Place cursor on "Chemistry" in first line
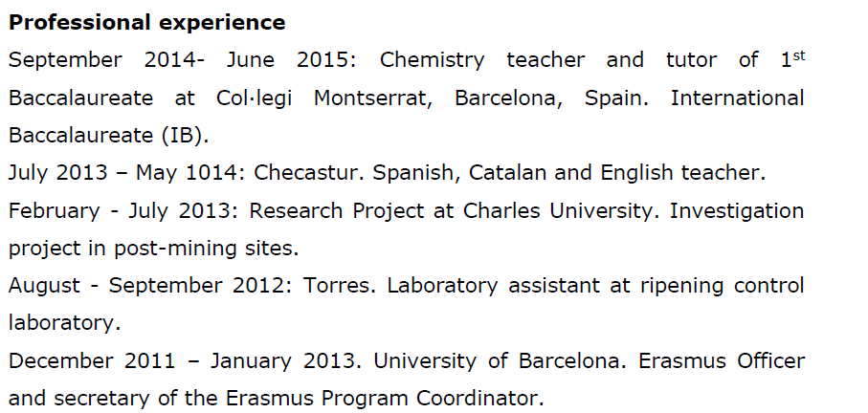 (x=432, y=60)
